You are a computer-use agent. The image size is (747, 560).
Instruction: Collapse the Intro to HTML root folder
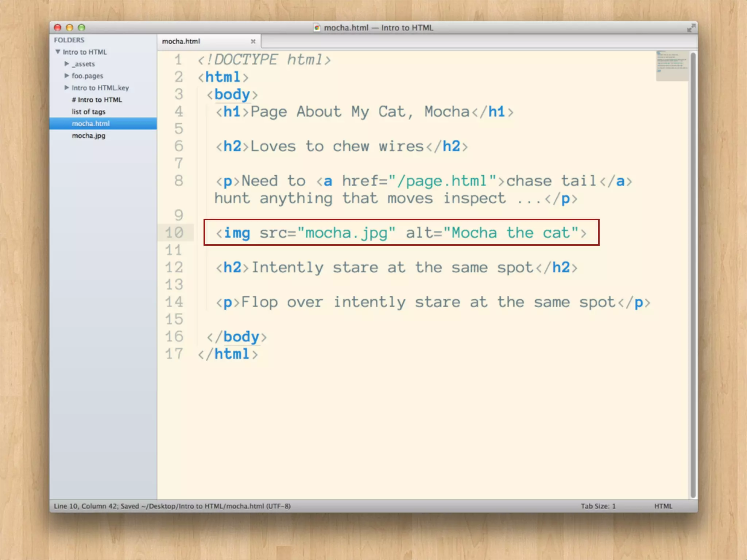point(58,52)
